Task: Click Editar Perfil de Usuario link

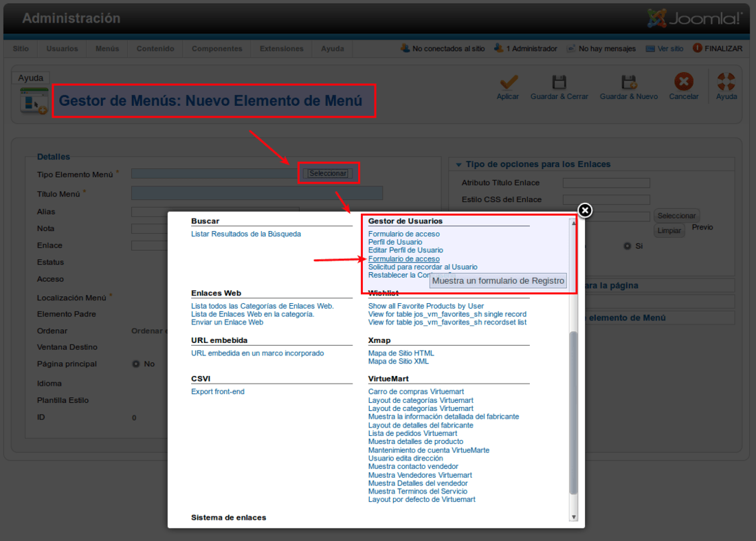Action: [405, 250]
